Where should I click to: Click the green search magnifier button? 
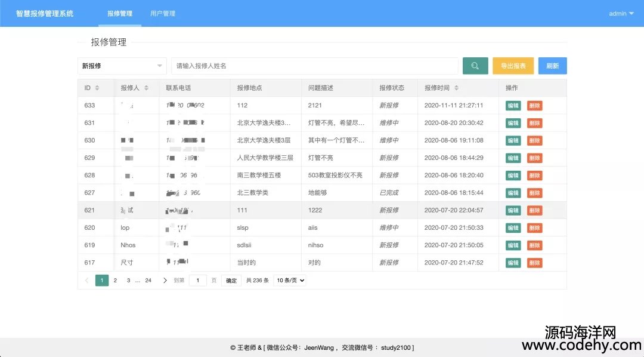click(x=475, y=66)
